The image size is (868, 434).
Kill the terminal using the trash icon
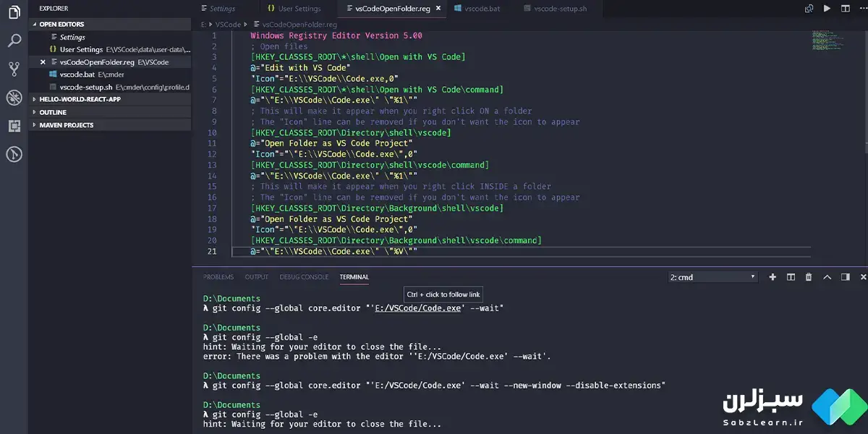[x=809, y=277]
